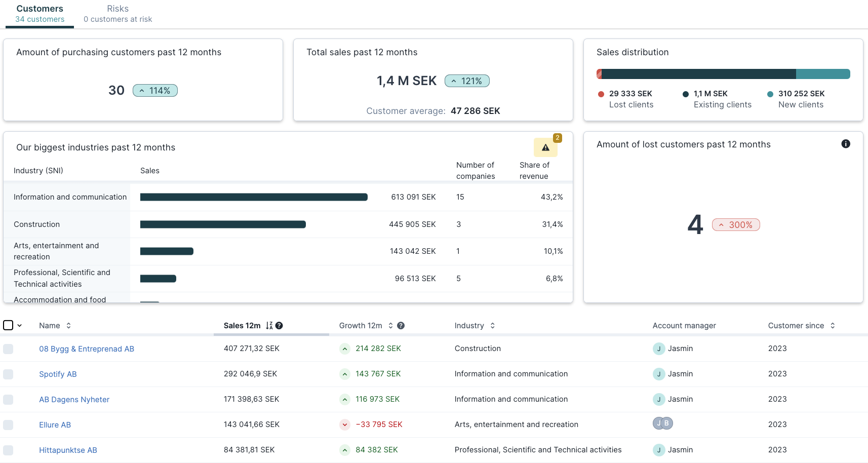The image size is (868, 463).
Task: Open the Spotify AB customer link
Action: tap(58, 374)
